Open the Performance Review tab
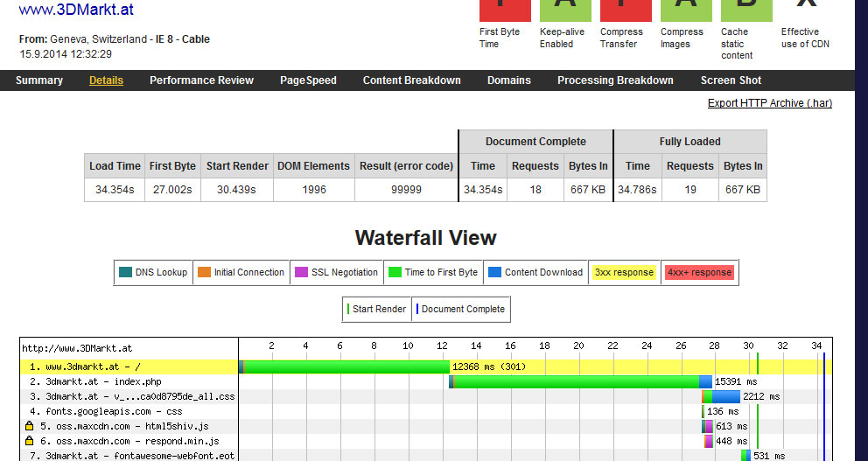This screenshot has height=461, width=868. [201, 80]
